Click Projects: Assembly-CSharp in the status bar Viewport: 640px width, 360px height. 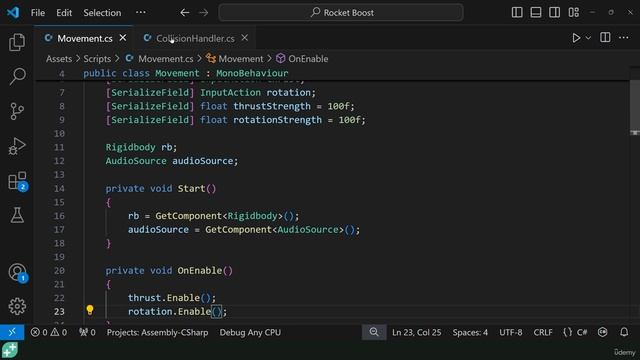[x=157, y=332]
